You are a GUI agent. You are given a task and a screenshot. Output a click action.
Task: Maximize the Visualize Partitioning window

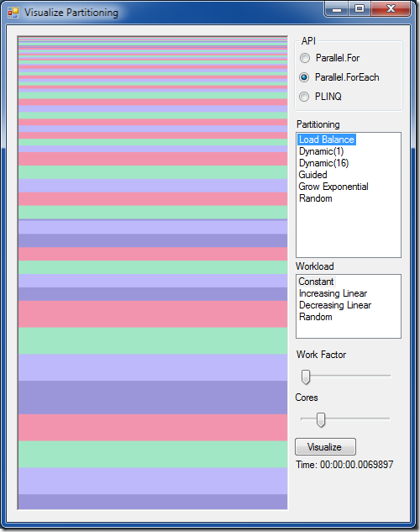click(x=360, y=9)
